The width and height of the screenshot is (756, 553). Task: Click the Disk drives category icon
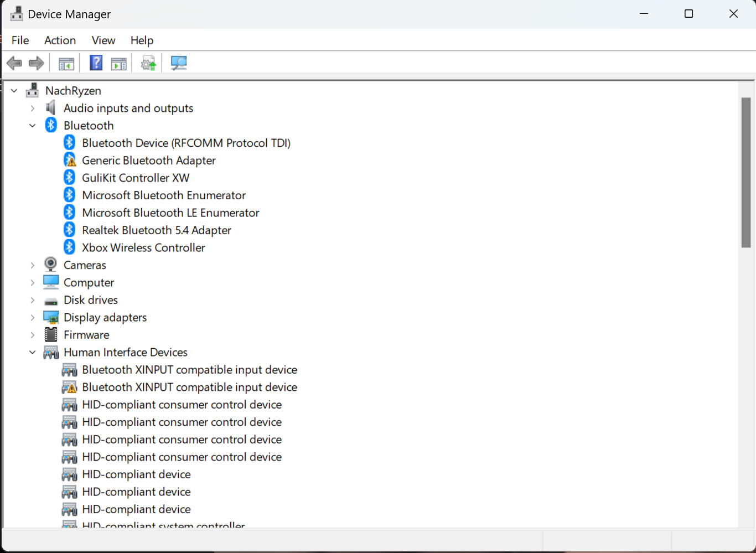pos(51,302)
